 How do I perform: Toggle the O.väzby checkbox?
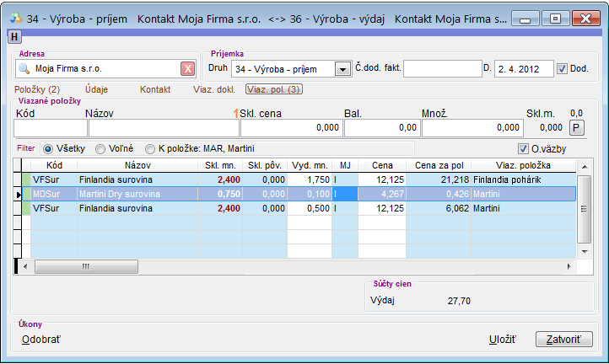(x=524, y=148)
